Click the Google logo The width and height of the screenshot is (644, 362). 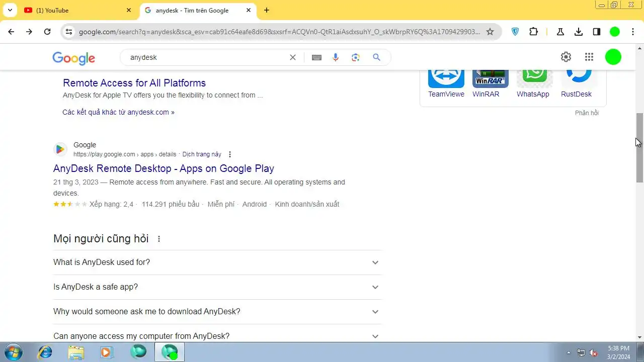[x=73, y=58]
